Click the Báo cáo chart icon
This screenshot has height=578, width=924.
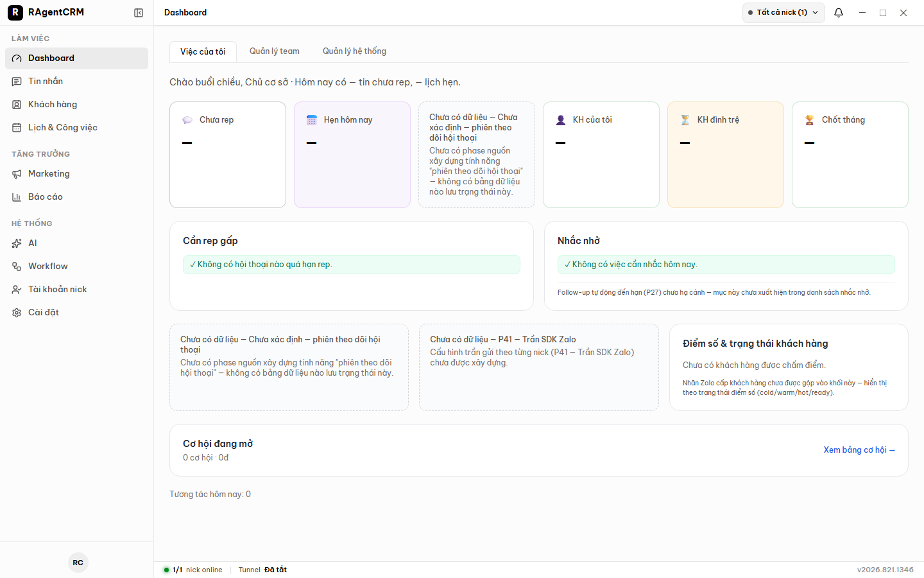pyautogui.click(x=17, y=197)
